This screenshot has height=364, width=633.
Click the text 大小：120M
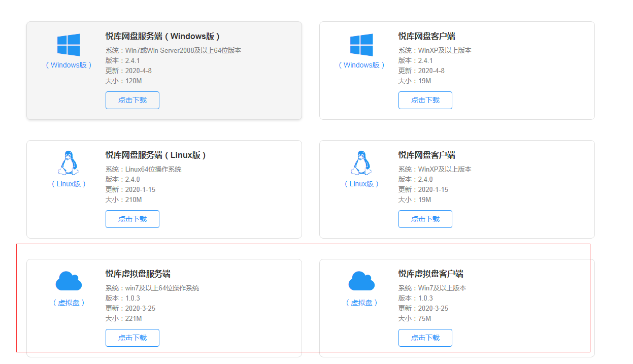point(124,81)
